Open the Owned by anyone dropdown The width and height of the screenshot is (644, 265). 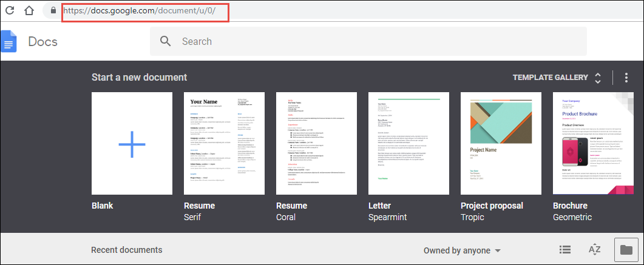point(462,250)
